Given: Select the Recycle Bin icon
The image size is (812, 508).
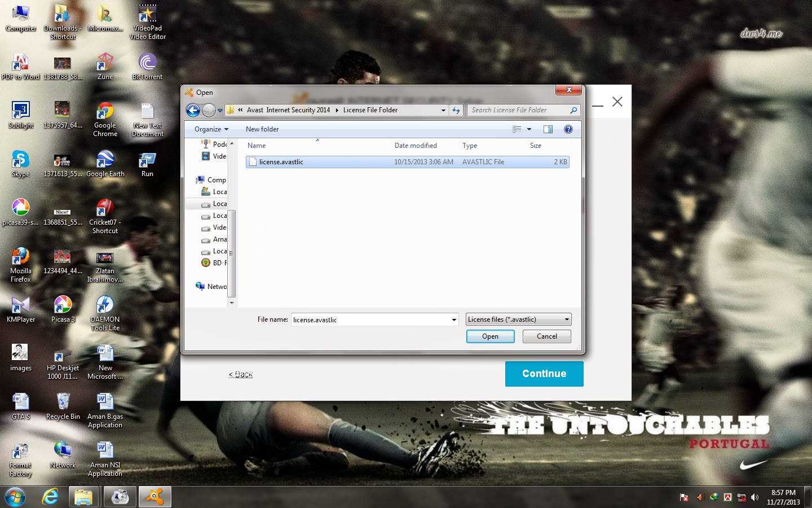Looking at the screenshot, I should [63, 406].
